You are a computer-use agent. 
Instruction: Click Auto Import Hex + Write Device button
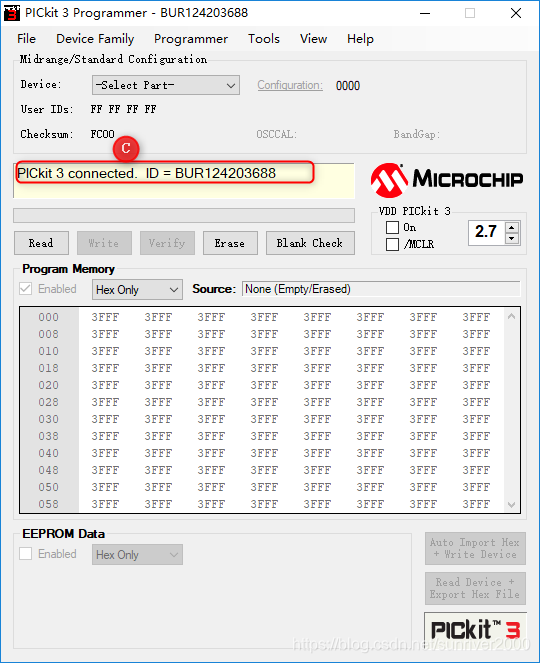click(x=475, y=548)
